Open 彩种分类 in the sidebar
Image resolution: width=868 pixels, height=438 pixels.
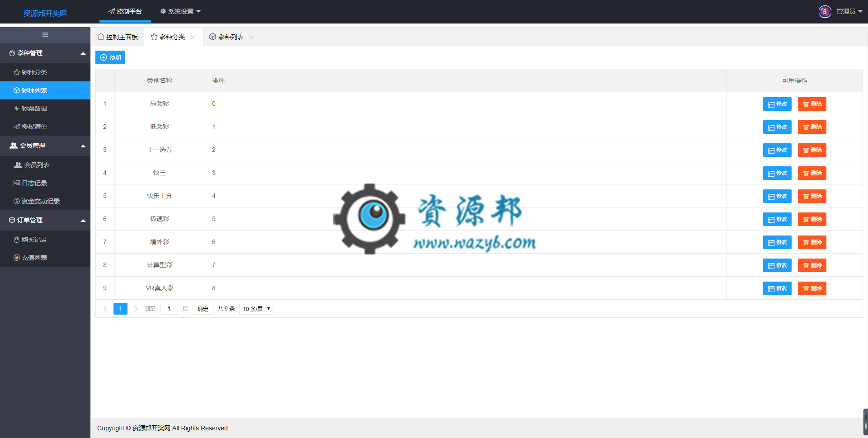click(x=45, y=72)
